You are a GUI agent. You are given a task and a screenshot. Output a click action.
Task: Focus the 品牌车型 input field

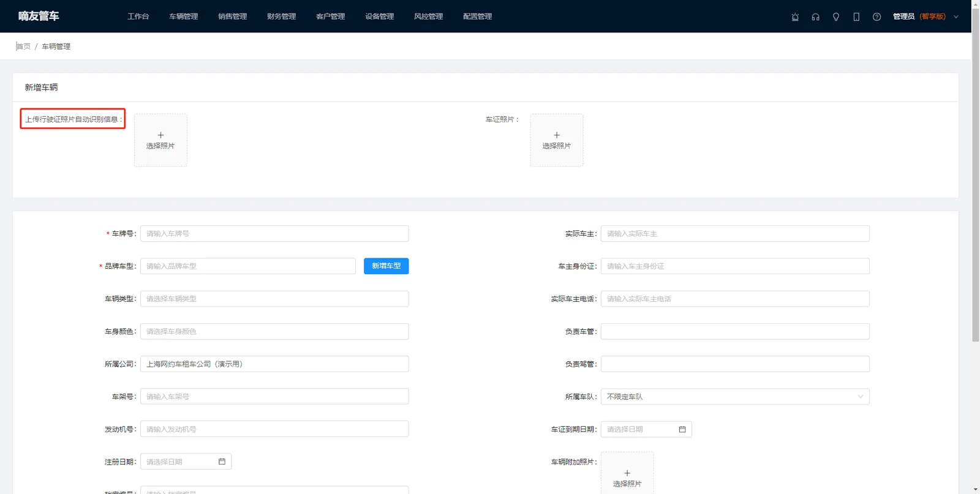tap(248, 266)
